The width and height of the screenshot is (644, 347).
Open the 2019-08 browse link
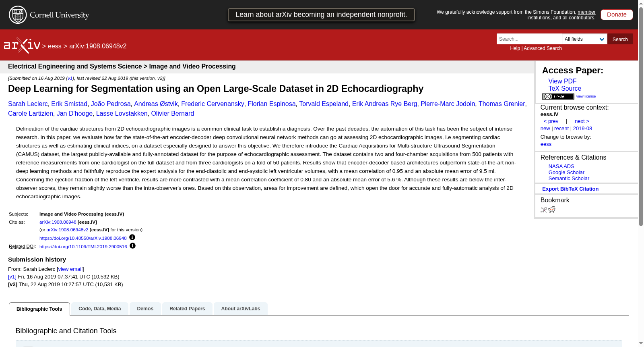click(x=582, y=129)
